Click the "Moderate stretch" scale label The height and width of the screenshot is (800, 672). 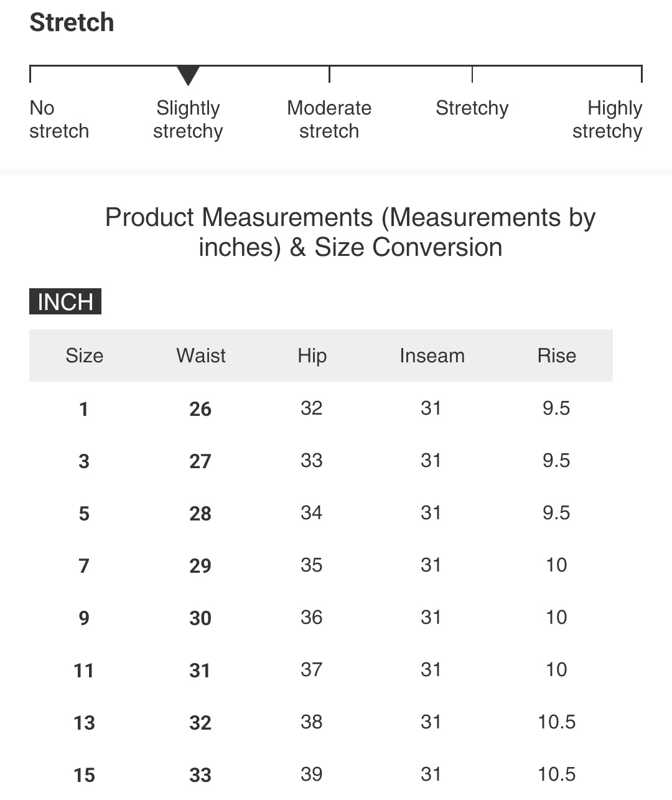point(329,120)
